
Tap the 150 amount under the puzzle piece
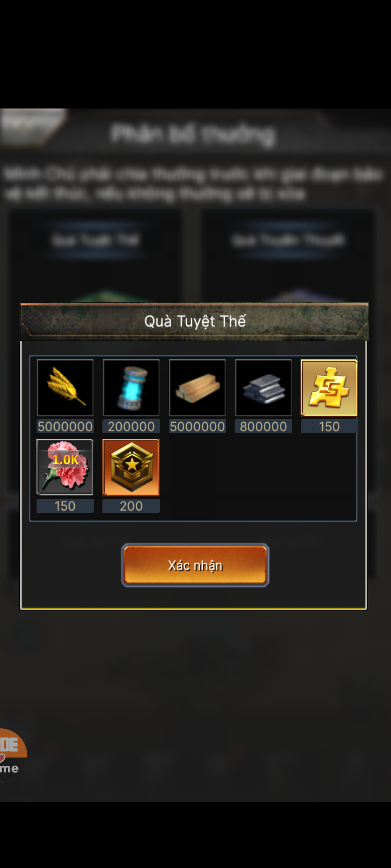tap(329, 426)
